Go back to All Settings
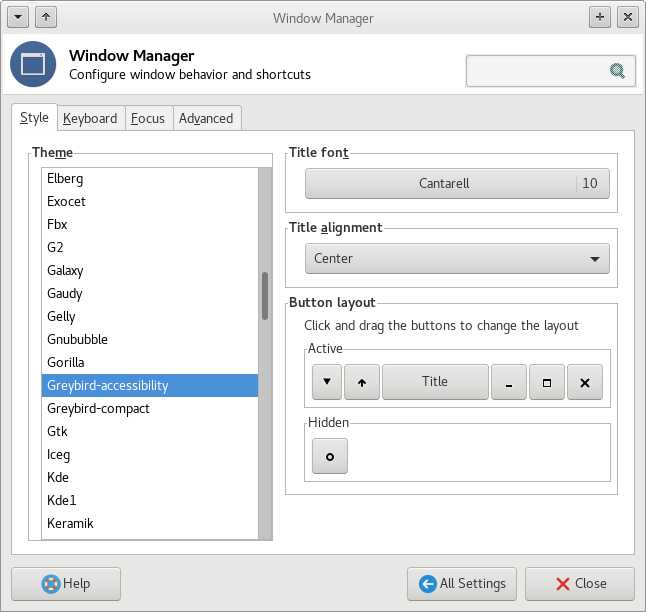This screenshot has width=646, height=612. pos(462,584)
